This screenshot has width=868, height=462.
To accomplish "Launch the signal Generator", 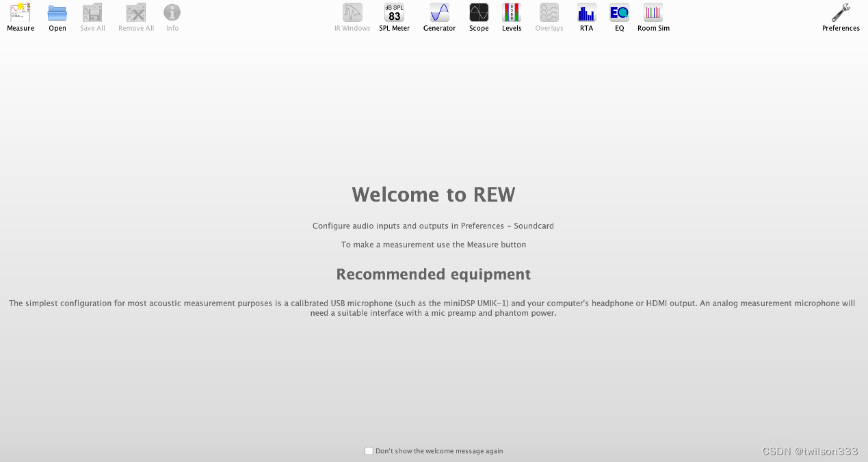I will tap(439, 12).
